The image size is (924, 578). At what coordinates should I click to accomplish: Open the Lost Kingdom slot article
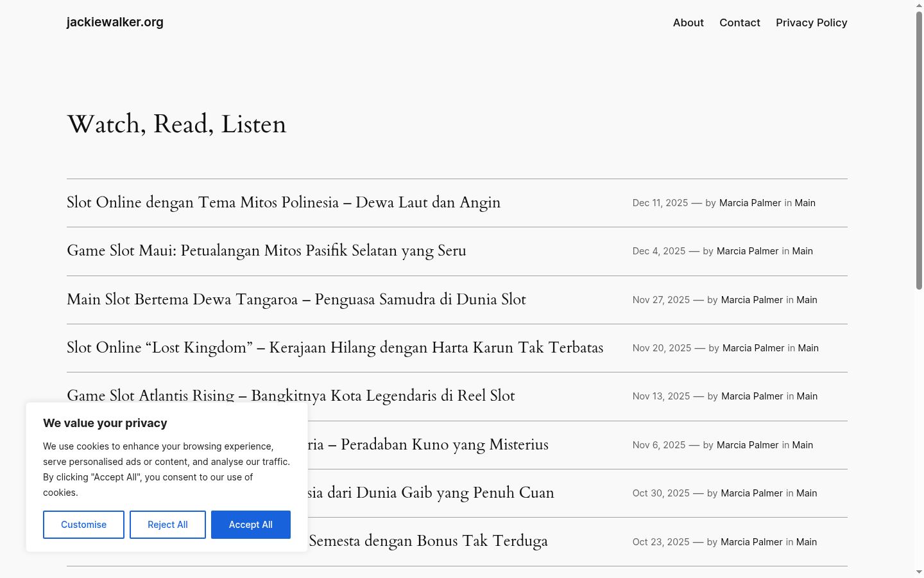pyautogui.click(x=335, y=348)
